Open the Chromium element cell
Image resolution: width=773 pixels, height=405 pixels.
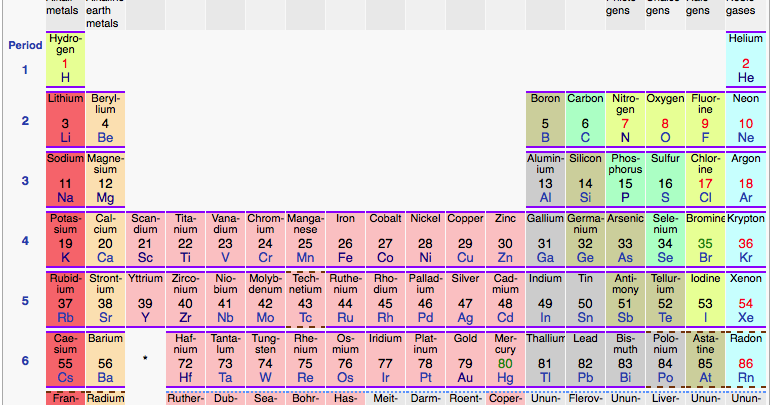click(x=265, y=239)
